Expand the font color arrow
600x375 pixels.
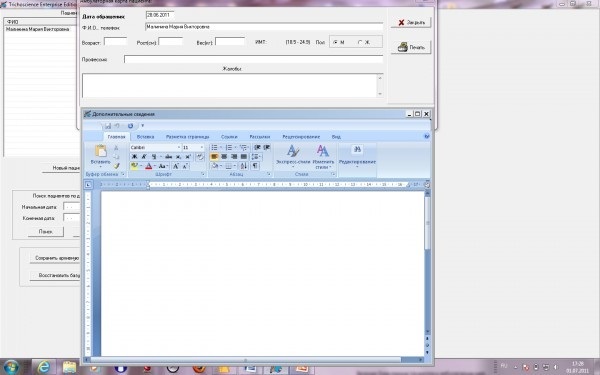[155, 166]
